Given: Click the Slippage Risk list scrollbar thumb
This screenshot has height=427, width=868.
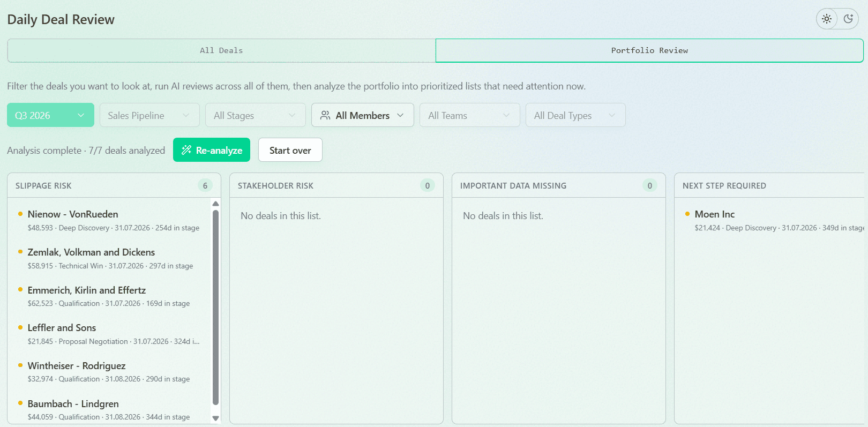Looking at the screenshot, I should (216, 307).
